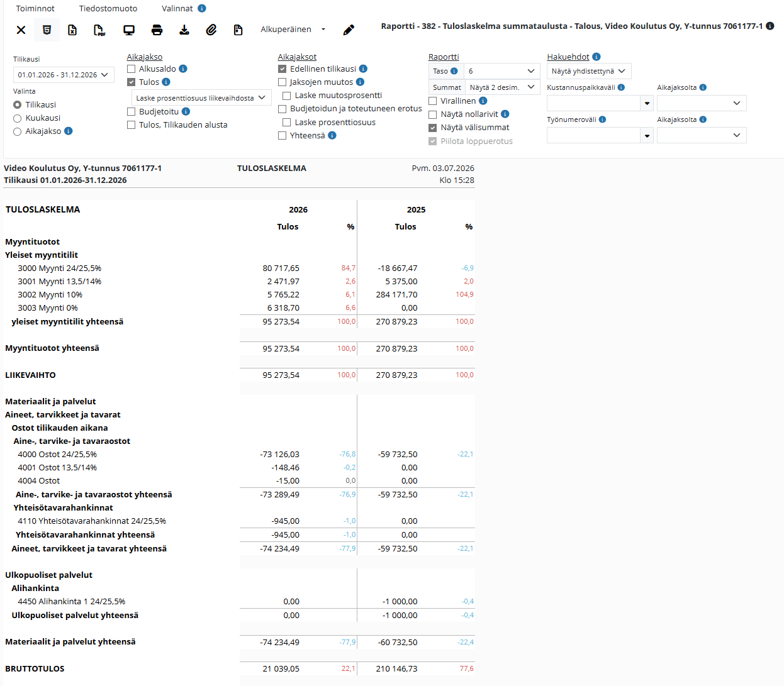Open the Toiminnot menu
Viewport: 784px width, 686px height.
point(35,8)
